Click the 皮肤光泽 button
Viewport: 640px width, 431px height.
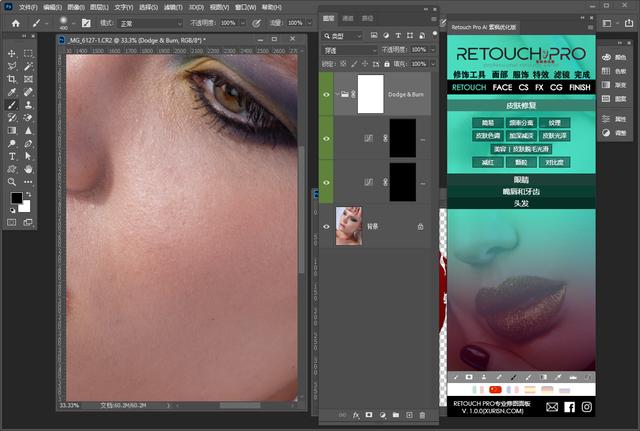pyautogui.click(x=554, y=136)
